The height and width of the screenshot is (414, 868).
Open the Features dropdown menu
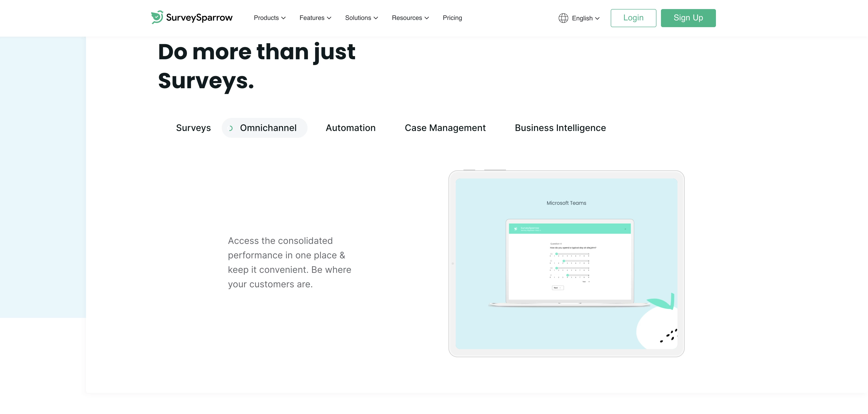pos(315,18)
